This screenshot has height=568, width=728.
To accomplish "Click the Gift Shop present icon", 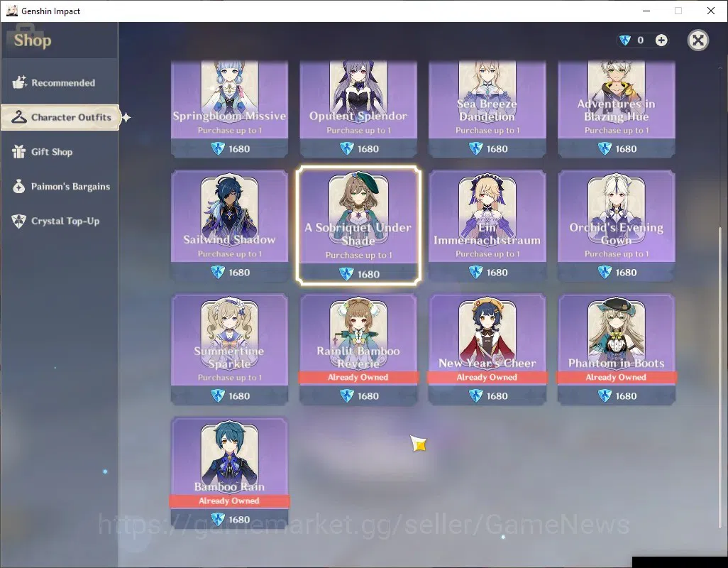I will pos(18,151).
